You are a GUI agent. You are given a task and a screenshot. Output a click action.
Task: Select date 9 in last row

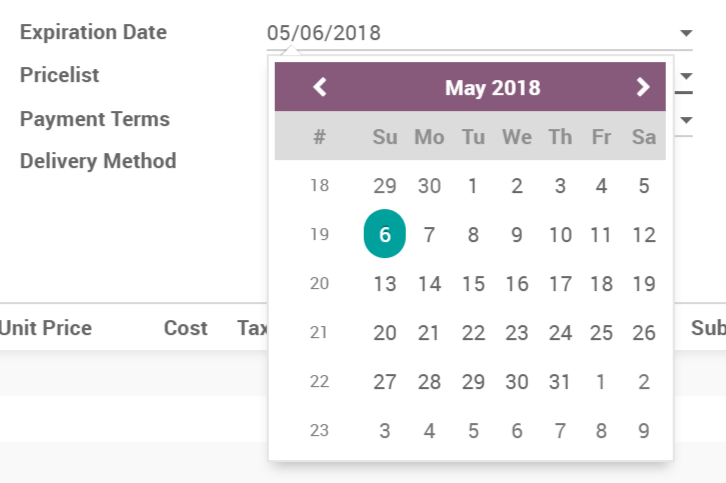[644, 431]
